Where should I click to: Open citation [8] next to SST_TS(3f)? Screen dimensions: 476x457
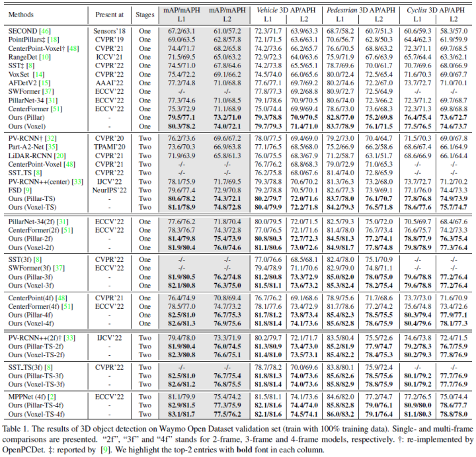pyautogui.click(x=48, y=367)
